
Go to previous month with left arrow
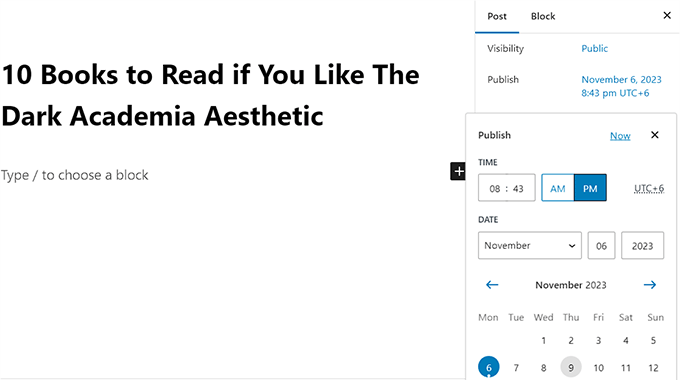click(492, 285)
